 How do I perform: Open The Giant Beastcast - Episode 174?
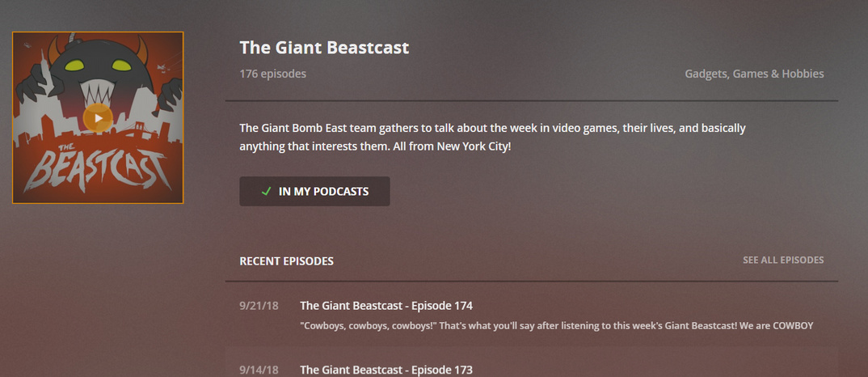[x=386, y=306]
